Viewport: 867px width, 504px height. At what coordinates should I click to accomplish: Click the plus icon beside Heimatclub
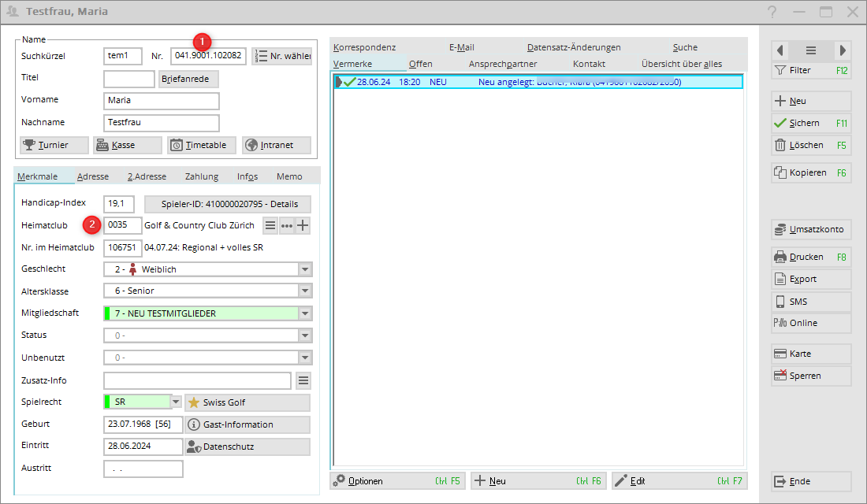[303, 225]
